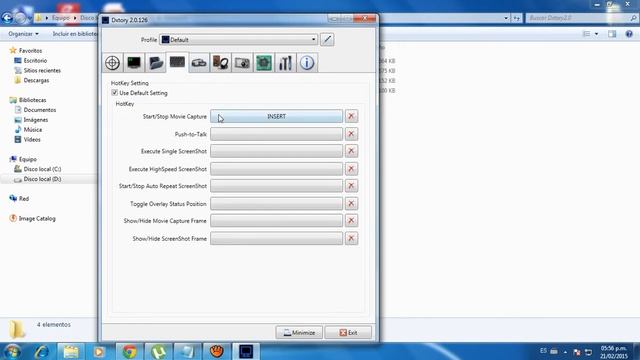Viewport: 640px width, 360px height.
Task: Open Windows Media Player from taskbar
Action: click(99, 351)
